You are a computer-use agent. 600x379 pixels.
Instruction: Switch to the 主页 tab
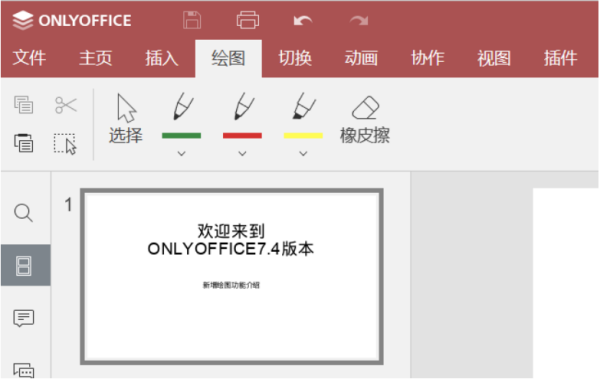(96, 58)
